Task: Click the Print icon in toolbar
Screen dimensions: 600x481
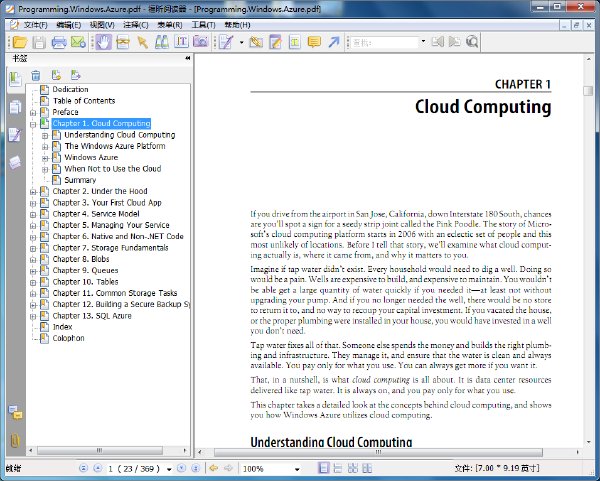Action: point(59,42)
